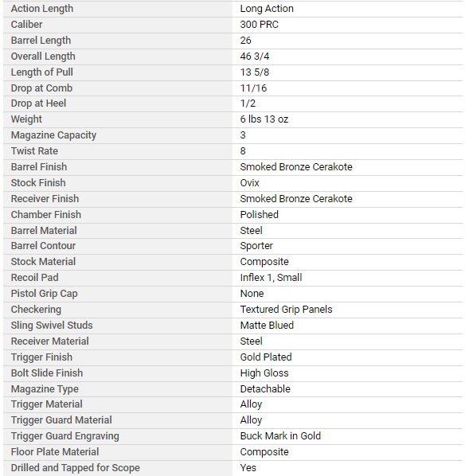The width and height of the screenshot is (465, 476).
Task: Click the Magazine Capacity label
Action: coord(53,135)
